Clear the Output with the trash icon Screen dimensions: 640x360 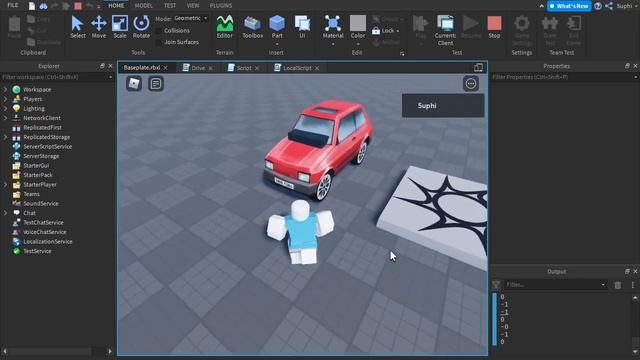coord(618,285)
